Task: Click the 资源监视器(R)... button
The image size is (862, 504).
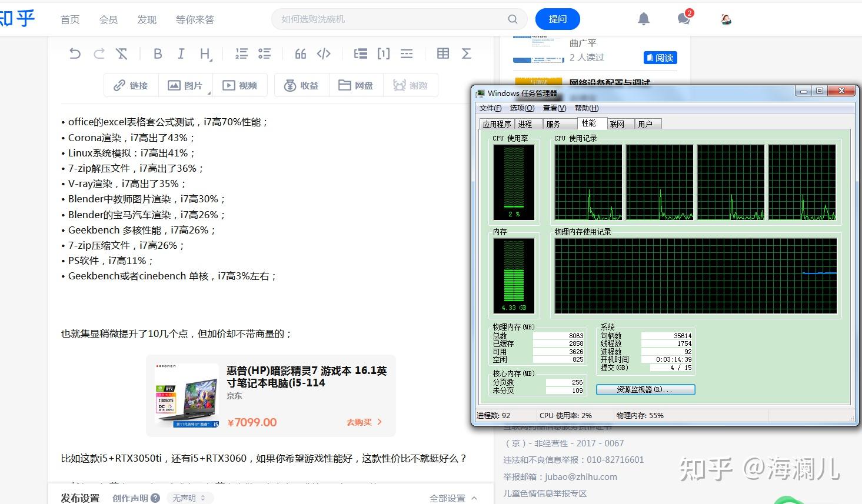Action: [645, 389]
